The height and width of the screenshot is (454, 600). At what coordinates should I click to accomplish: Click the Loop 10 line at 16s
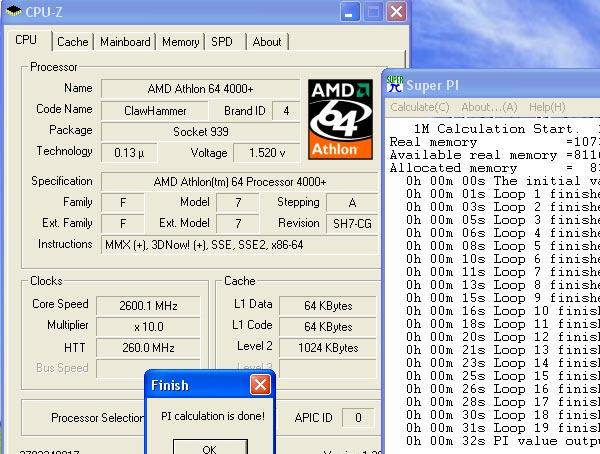[x=503, y=311]
